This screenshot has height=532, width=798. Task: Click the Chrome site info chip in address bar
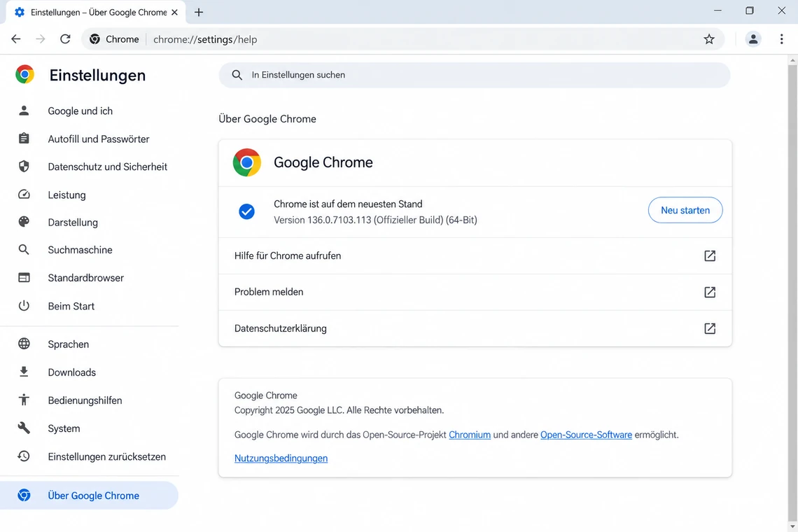(x=114, y=39)
